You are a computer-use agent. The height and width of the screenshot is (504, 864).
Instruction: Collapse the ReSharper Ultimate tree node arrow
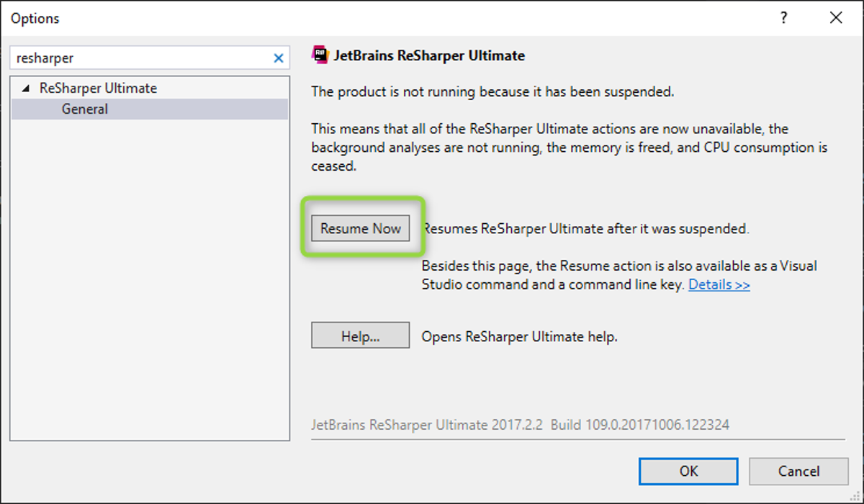click(27, 89)
